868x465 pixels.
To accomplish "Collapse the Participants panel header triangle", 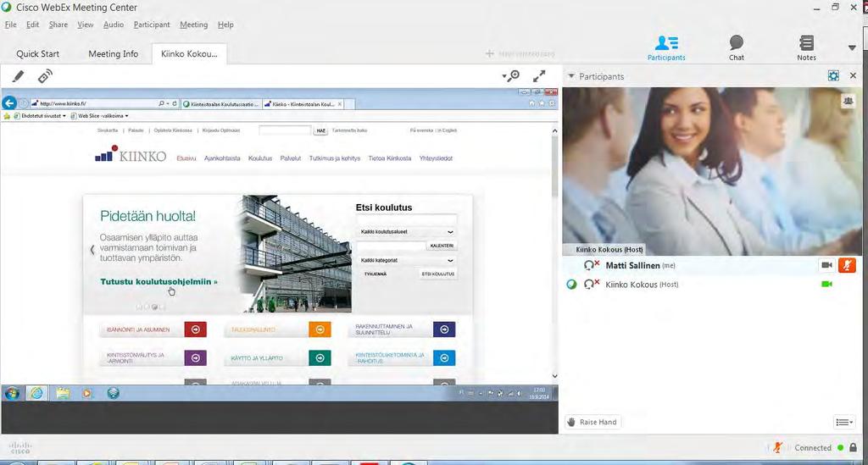I will 571,76.
